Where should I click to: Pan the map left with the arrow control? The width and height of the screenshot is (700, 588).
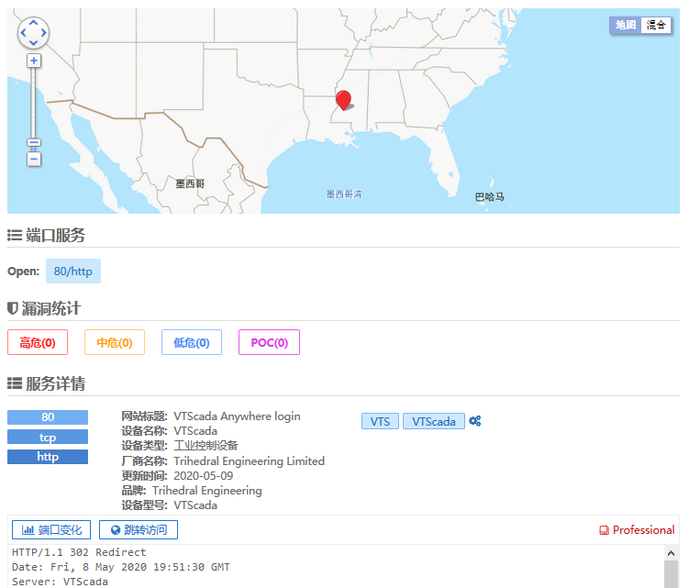[23, 33]
